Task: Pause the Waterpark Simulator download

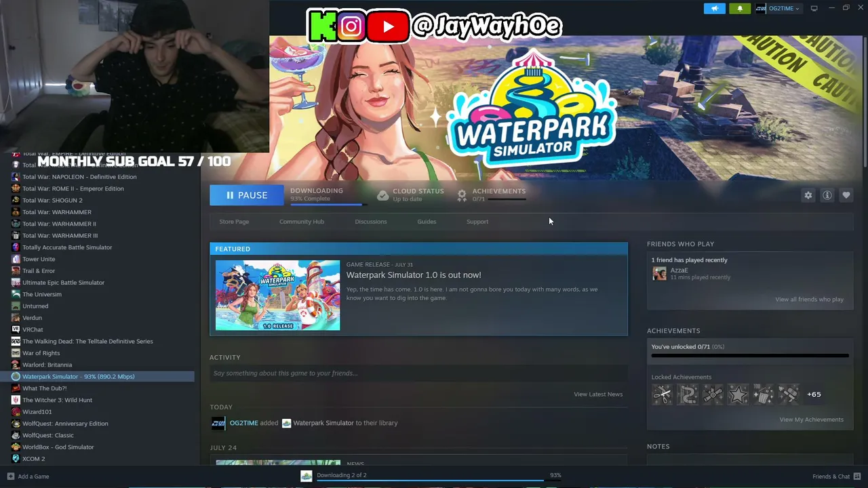Action: [247, 195]
